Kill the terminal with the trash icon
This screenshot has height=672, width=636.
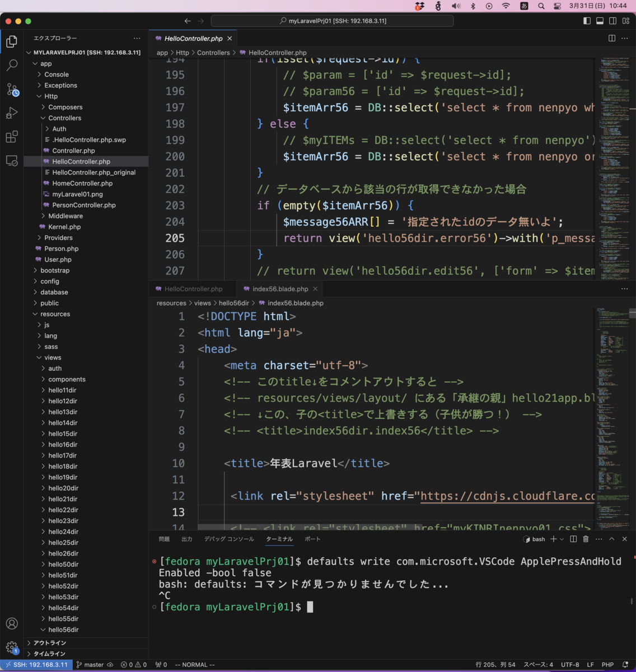coord(585,539)
